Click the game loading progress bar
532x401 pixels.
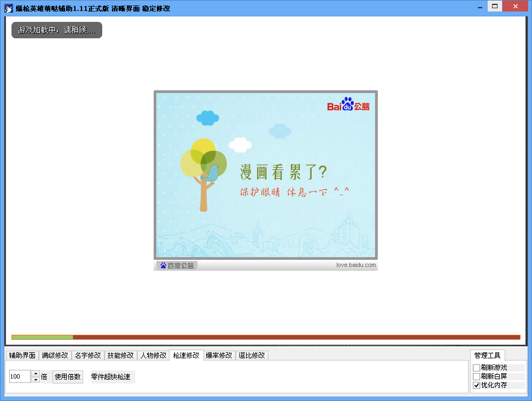pos(266,337)
